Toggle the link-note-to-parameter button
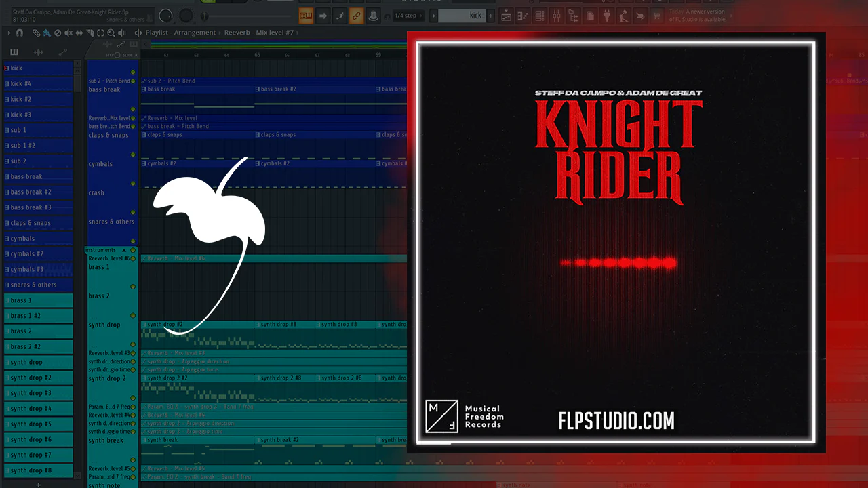This screenshot has width=868, height=488. (356, 16)
